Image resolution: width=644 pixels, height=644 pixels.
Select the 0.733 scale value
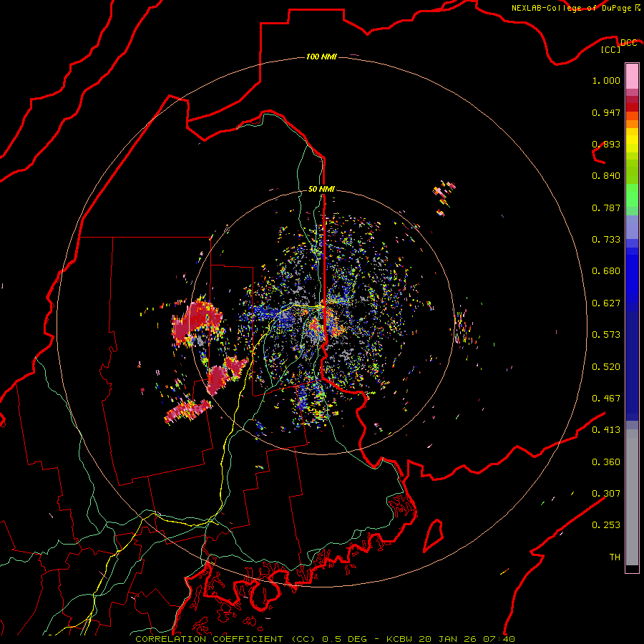tap(606, 240)
